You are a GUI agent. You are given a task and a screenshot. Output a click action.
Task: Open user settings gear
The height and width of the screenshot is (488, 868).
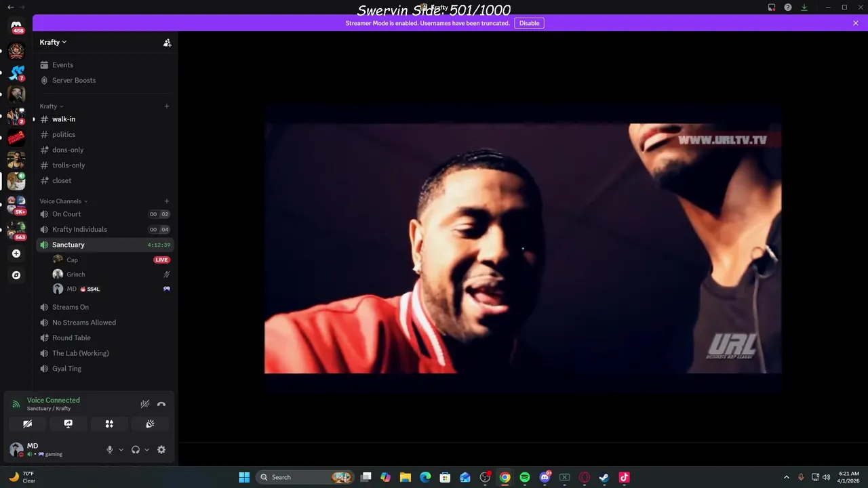coord(161,449)
